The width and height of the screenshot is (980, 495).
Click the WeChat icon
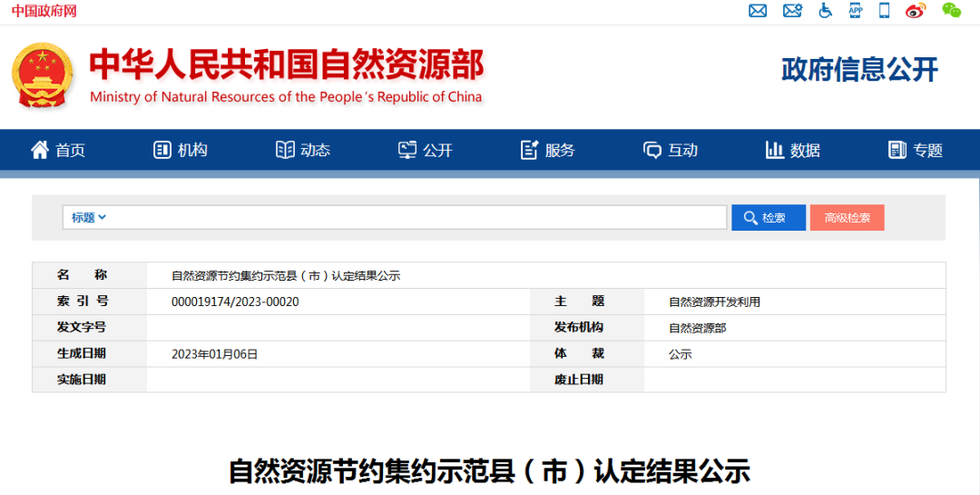coord(951,11)
